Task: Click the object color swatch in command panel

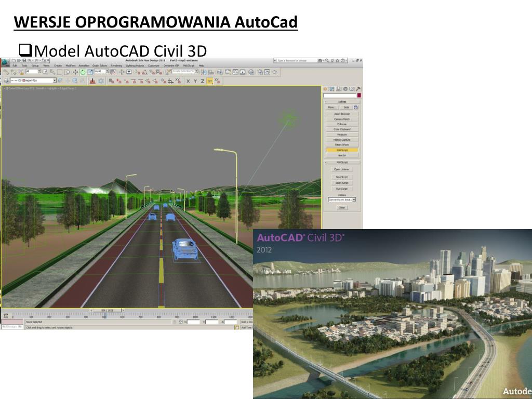Action: pyautogui.click(x=359, y=96)
